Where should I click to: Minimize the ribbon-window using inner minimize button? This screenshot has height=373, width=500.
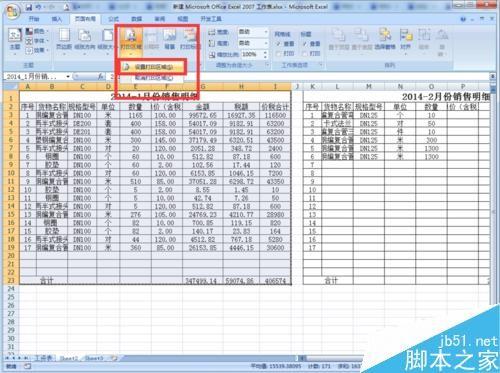click(472, 19)
